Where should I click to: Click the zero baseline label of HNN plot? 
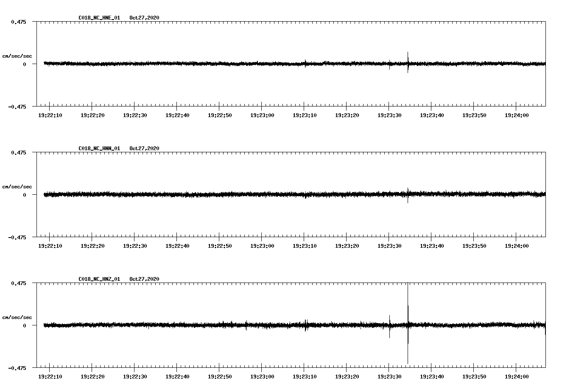coord(24,196)
